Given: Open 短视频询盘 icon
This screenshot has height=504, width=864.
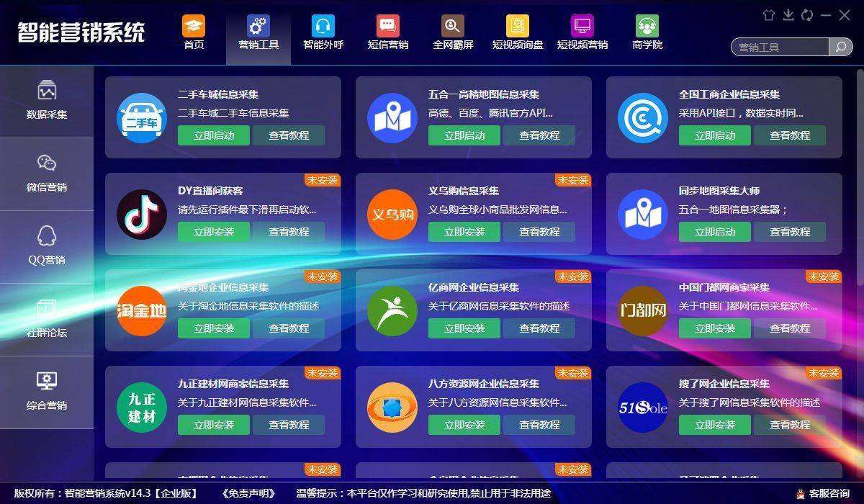Looking at the screenshot, I should coord(518,27).
